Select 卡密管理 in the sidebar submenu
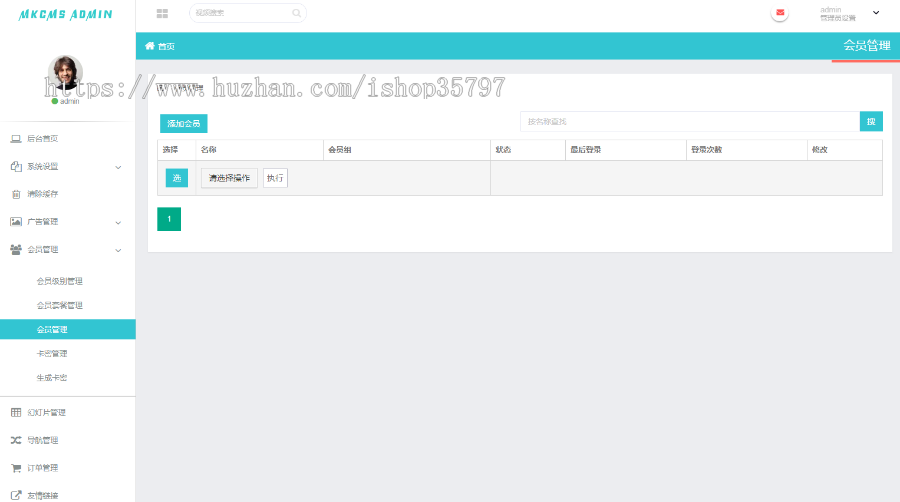 pyautogui.click(x=52, y=353)
